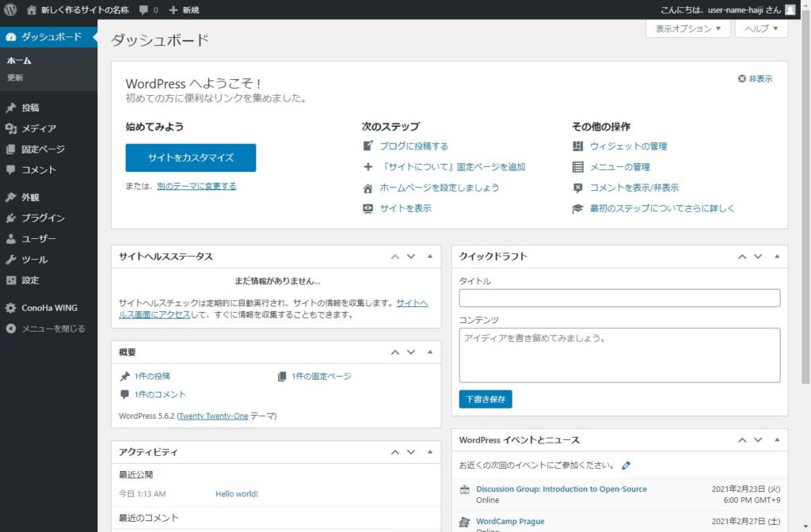This screenshot has width=811, height=532.
Task: Click the ConoHa WING gear icon
Action: pyautogui.click(x=11, y=308)
